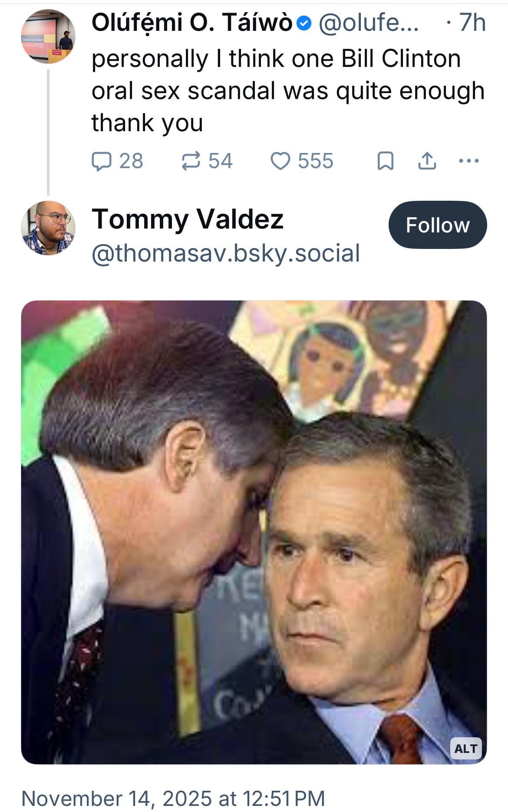This screenshot has width=508, height=812.
Task: Click the 7h post timestamp
Action: coord(472,23)
